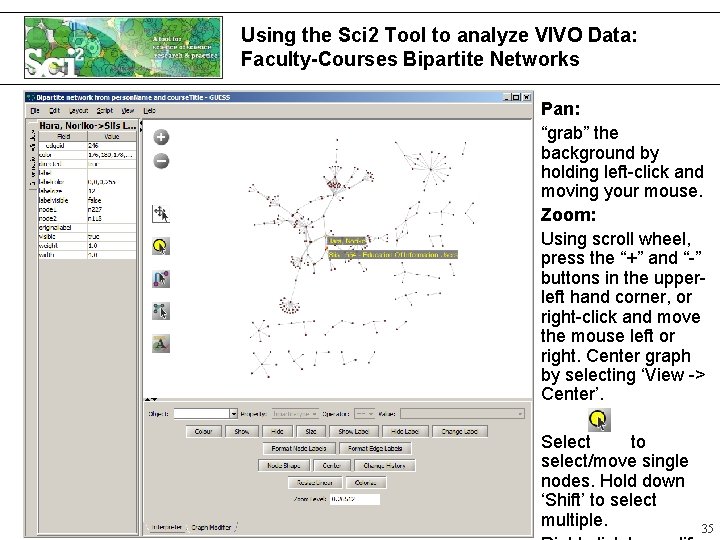Open the Edit menu

pos(55,111)
